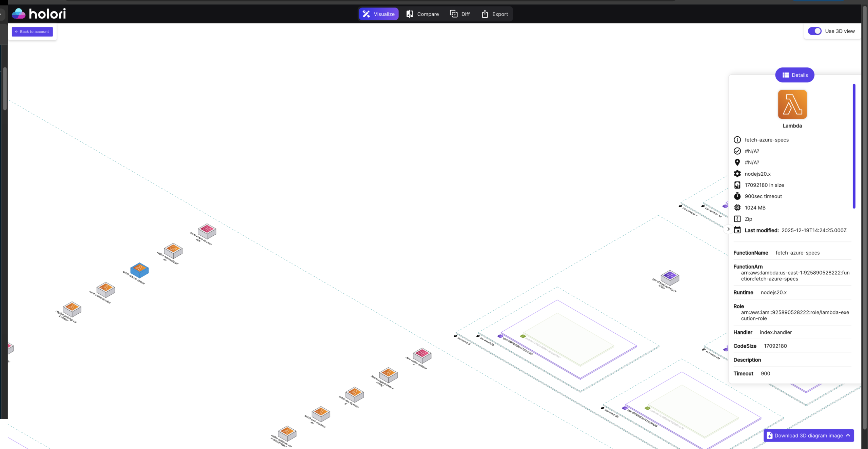868x449 pixels.
Task: Select the fetch-spot-pricing Lambda node
Action: tap(355, 394)
